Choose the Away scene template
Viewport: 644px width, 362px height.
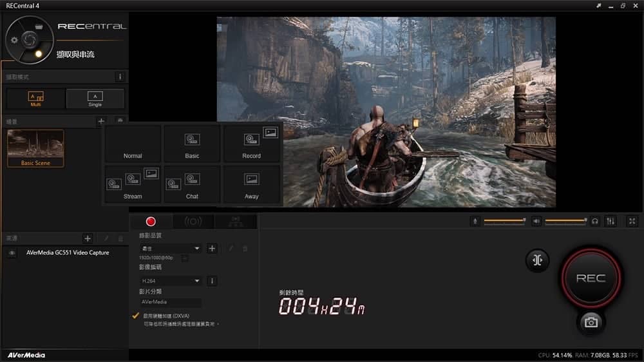(x=251, y=184)
